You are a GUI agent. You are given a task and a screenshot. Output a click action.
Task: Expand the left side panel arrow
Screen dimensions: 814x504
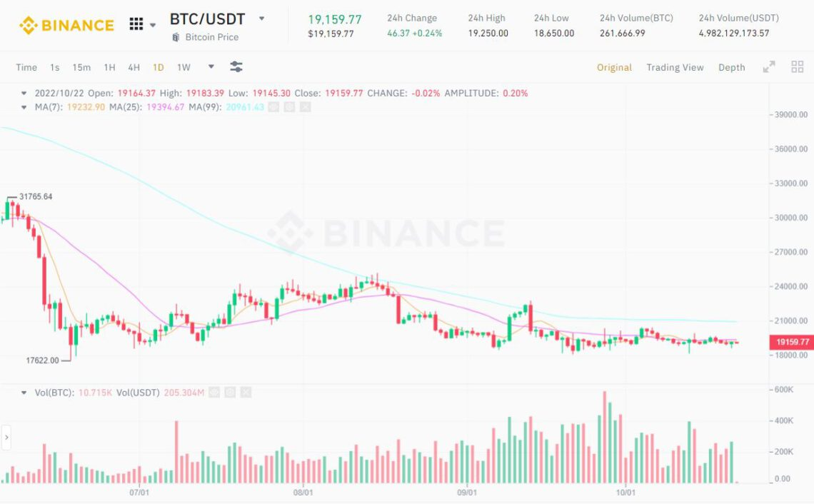tap(6, 436)
